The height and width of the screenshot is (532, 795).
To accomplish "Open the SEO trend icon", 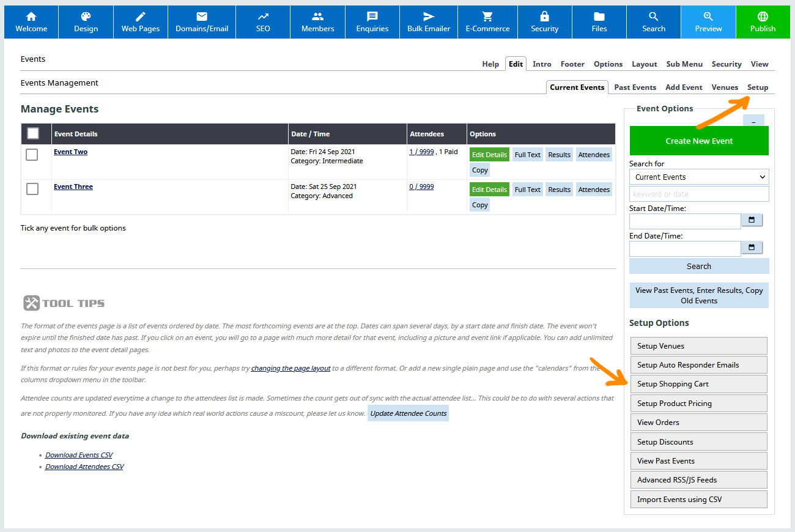I will [263, 17].
